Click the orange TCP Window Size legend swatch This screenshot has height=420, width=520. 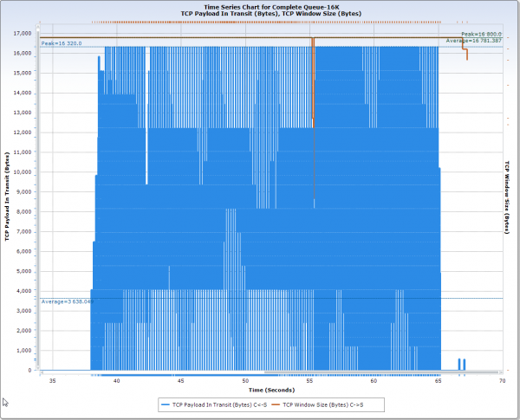(x=276, y=404)
